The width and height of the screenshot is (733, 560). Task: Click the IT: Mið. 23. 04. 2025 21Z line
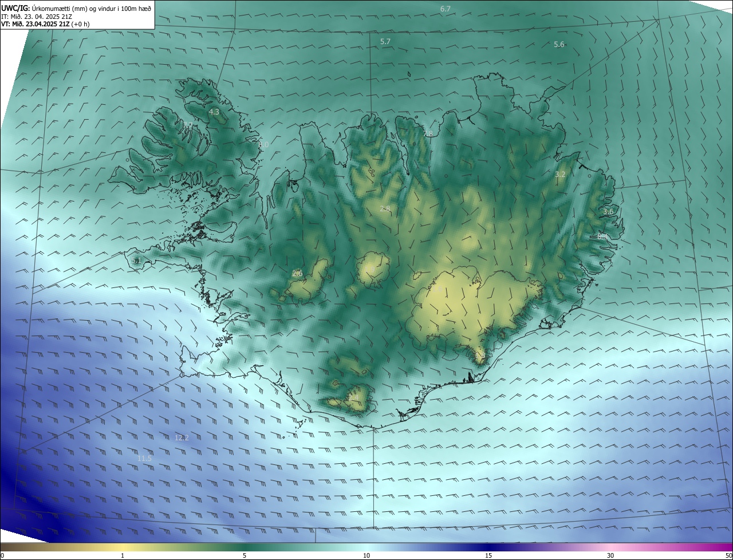[x=36, y=16]
